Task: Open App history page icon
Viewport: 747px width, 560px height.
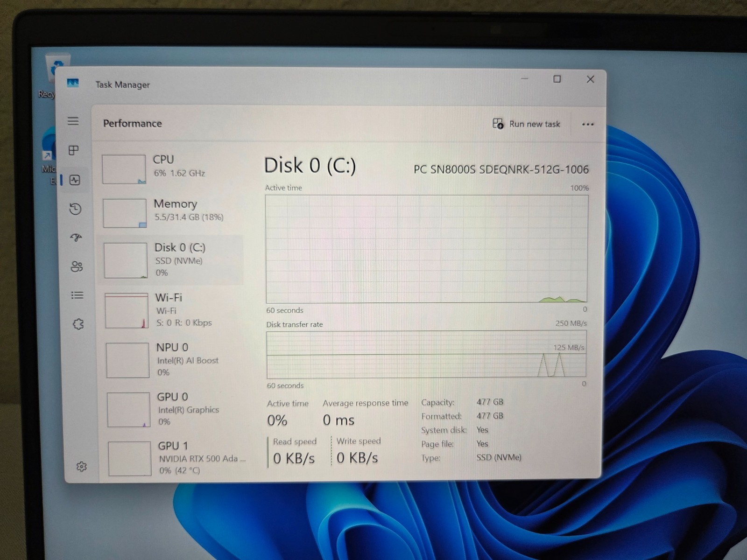Action: [76, 209]
